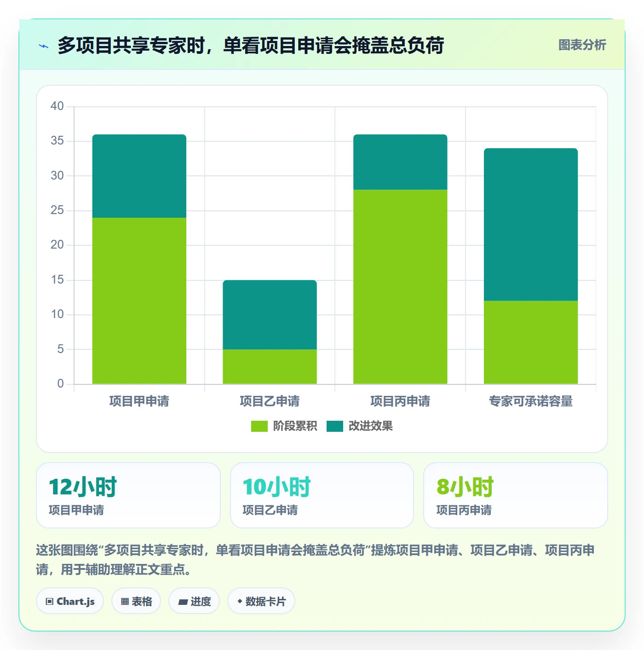Click the 阶段累积 legend label
The height and width of the screenshot is (650, 644).
point(295,426)
